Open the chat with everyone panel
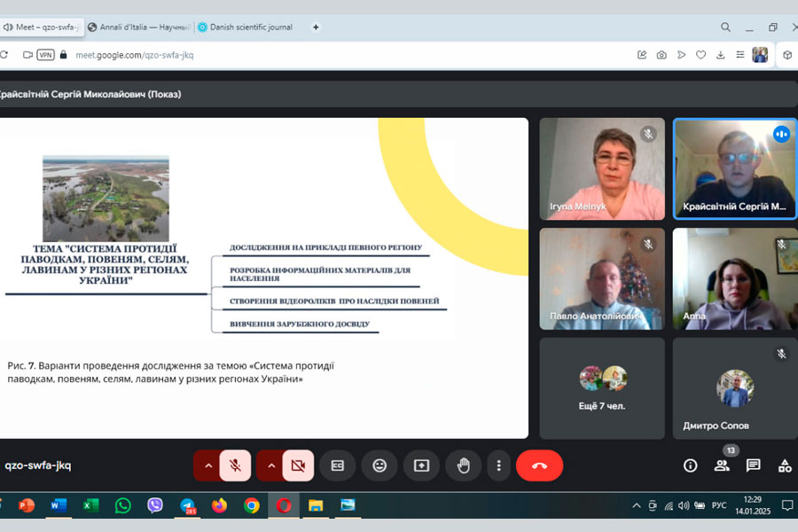This screenshot has height=532, width=798. 753,465
